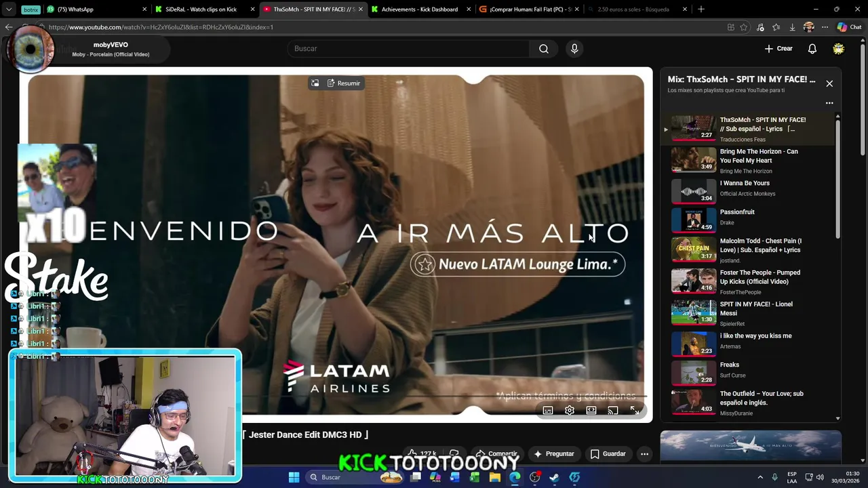
Task: Play Bring Me The Horizon - Can You Feel My Heart
Action: 747,161
